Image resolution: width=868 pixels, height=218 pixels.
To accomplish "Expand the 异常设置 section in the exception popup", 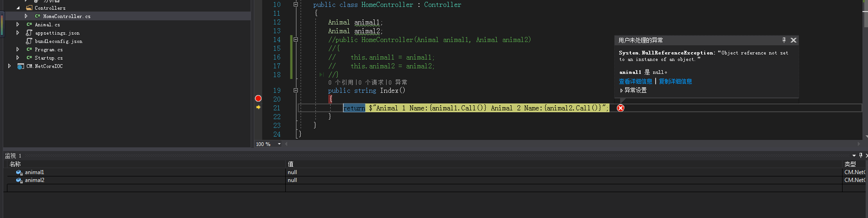I will point(622,91).
